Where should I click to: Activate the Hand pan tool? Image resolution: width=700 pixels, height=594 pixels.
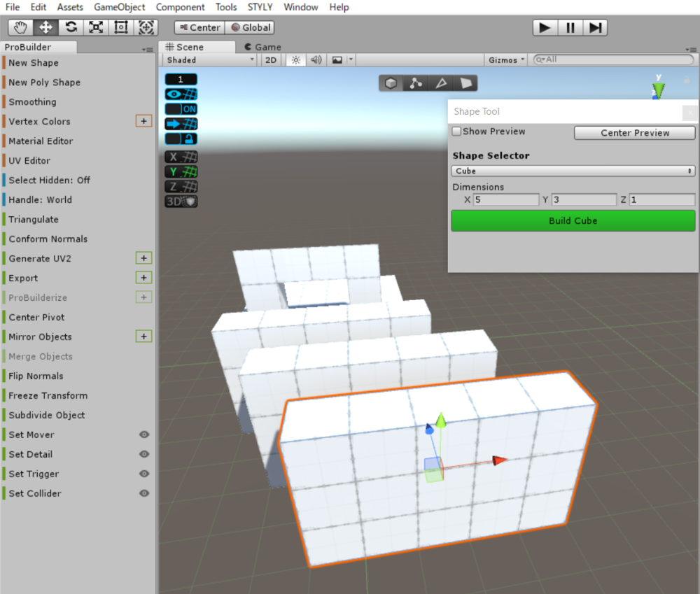tap(20, 27)
